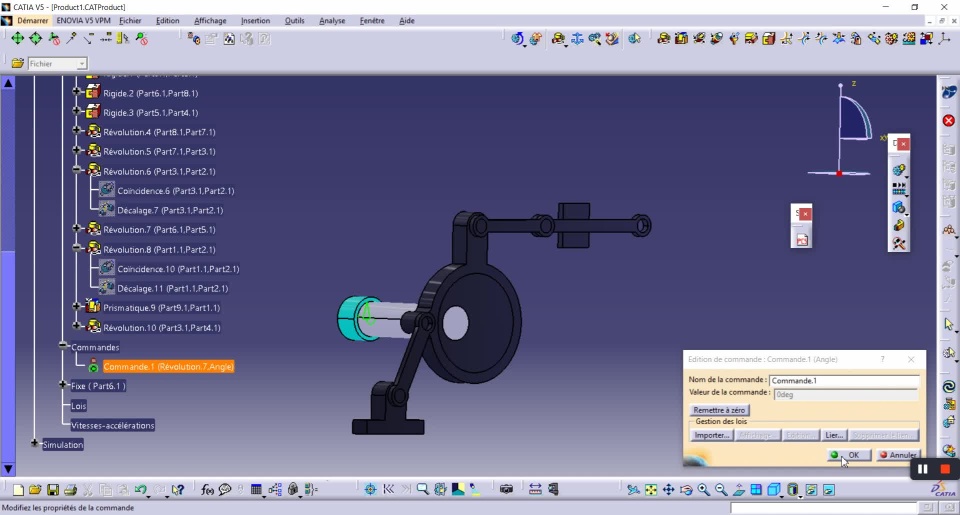Viewport: 960px width, 515px height.
Task: Click the open folder icon beside Fichier box
Action: point(18,63)
